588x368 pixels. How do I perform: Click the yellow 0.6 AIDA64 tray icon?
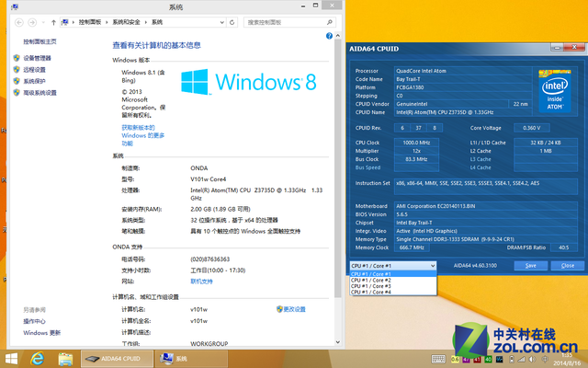(x=455, y=360)
